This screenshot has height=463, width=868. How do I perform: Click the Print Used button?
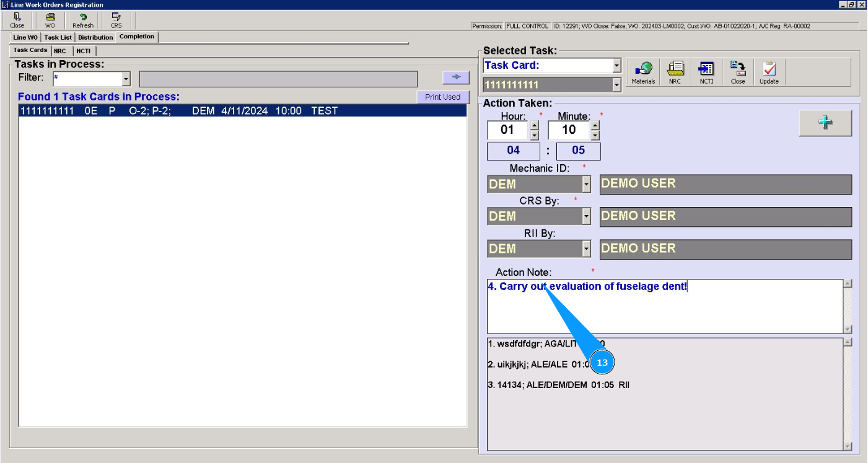click(x=443, y=97)
